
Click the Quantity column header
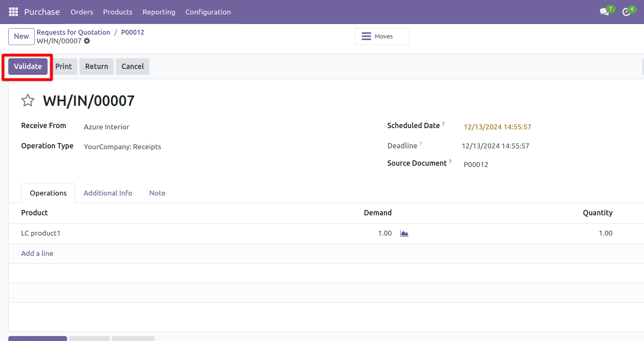click(598, 212)
